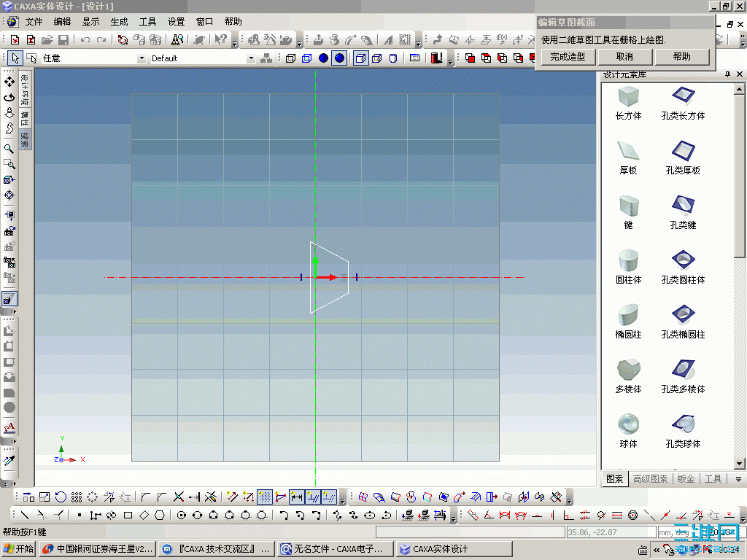Switch to the 高级图素 tab
Viewport: 747px width, 560px height.
(650, 479)
